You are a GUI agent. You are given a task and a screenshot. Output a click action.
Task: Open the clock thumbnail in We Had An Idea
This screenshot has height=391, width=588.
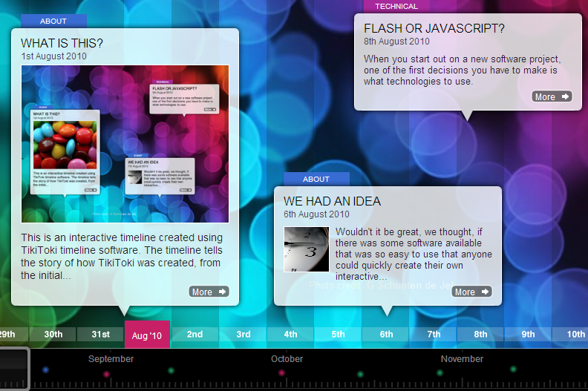(307, 249)
